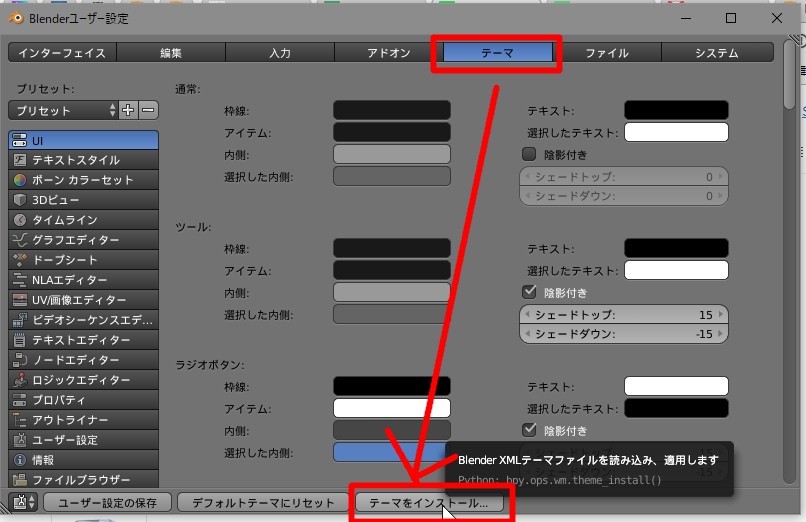Image resolution: width=806 pixels, height=522 pixels.
Task: Click ラジオボタン 選択したテキスト black swatch
Action: (676, 408)
